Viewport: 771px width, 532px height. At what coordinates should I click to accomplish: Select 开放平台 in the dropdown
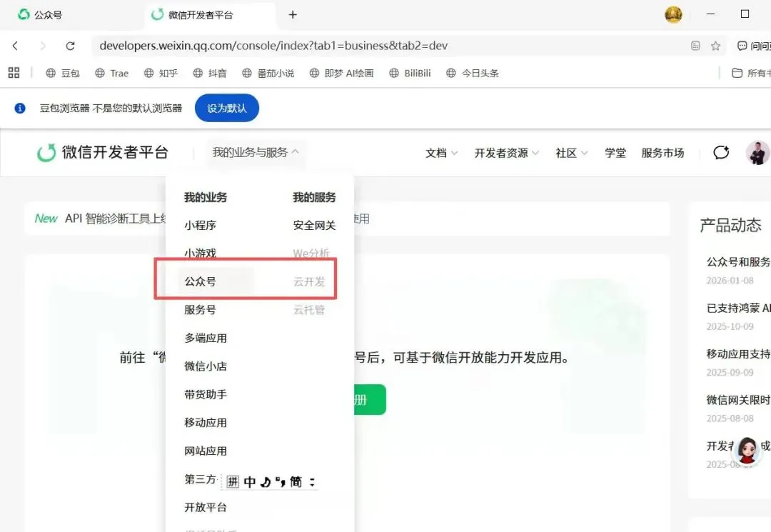(206, 508)
